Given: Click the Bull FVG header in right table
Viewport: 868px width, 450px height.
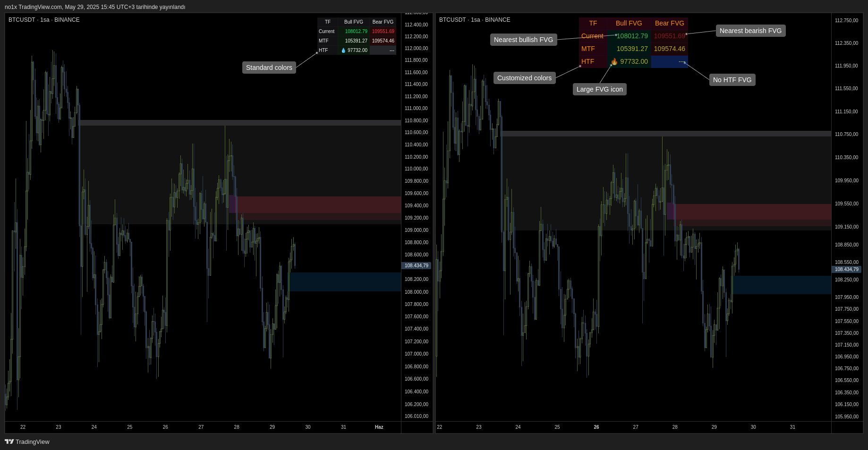Looking at the screenshot, I should (x=629, y=23).
